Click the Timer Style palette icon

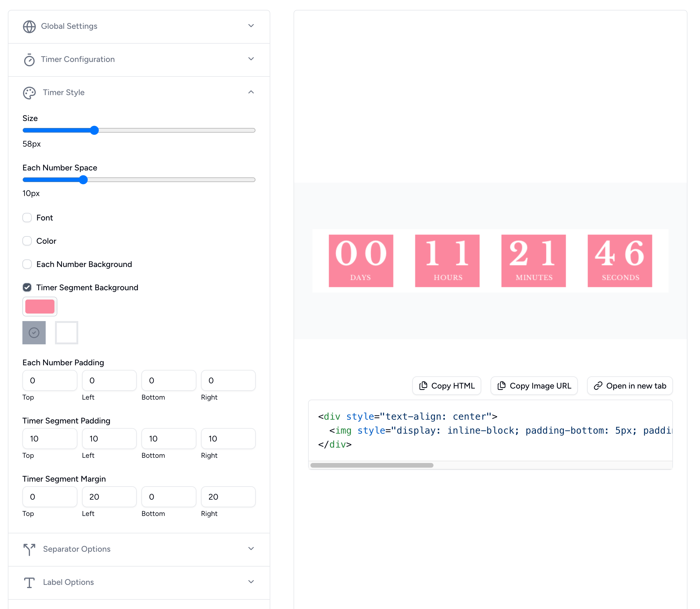[x=29, y=92]
